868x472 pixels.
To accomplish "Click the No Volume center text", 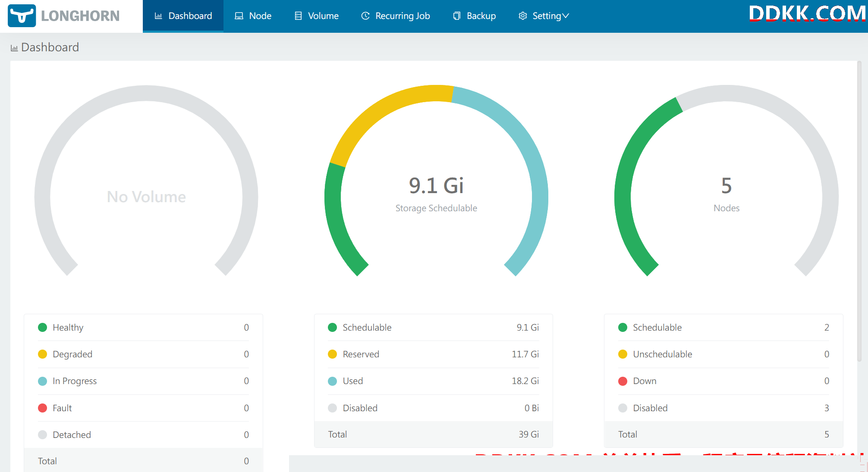I will pyautogui.click(x=146, y=197).
